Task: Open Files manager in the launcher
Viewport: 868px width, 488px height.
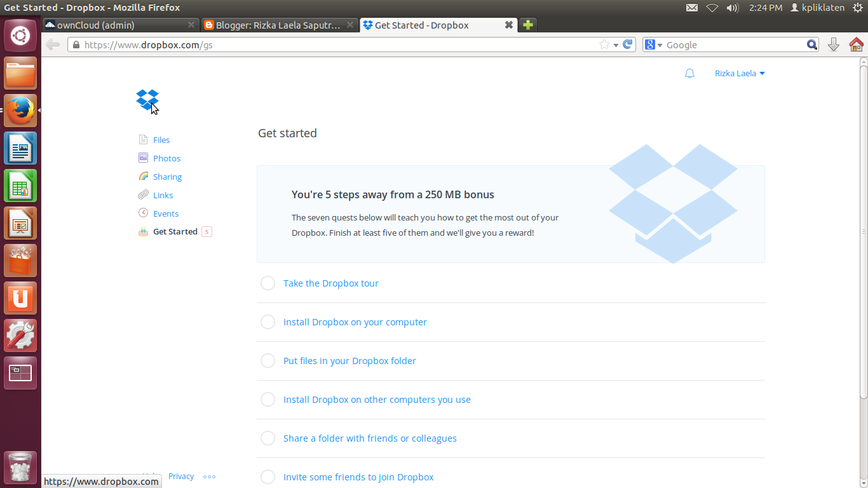Action: (x=20, y=74)
